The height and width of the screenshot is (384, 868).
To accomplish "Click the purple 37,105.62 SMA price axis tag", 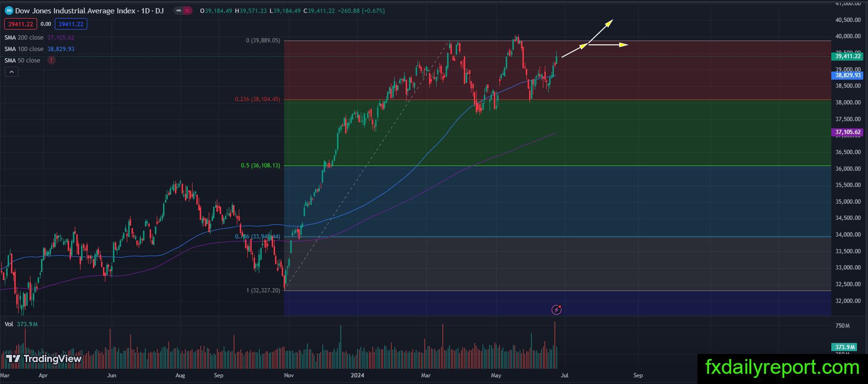I will pyautogui.click(x=848, y=132).
